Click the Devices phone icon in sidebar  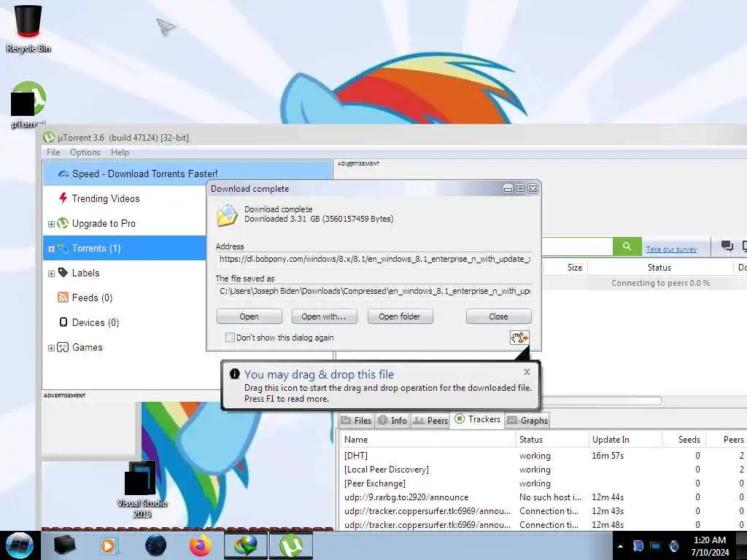[63, 322]
